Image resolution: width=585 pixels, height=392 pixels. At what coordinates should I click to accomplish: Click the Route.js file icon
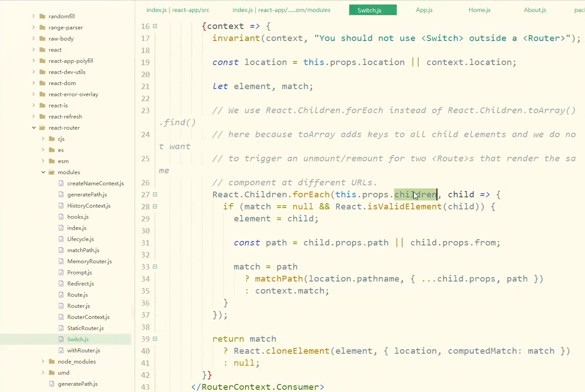[62, 294]
